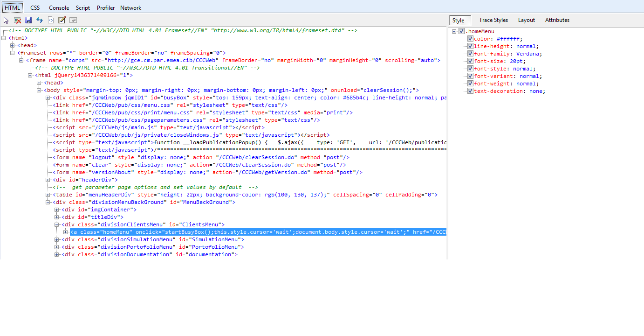Open the Trace Styles pane tab
The image size is (644, 336).
493,20
